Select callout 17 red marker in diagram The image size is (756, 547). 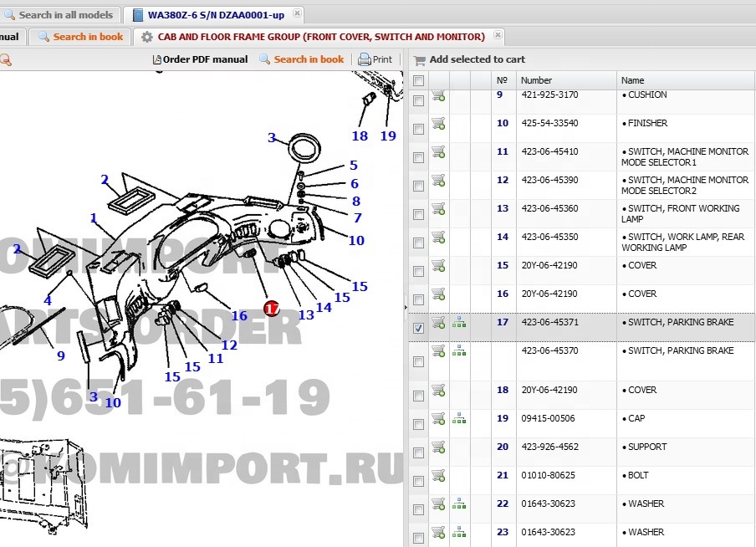tap(272, 309)
